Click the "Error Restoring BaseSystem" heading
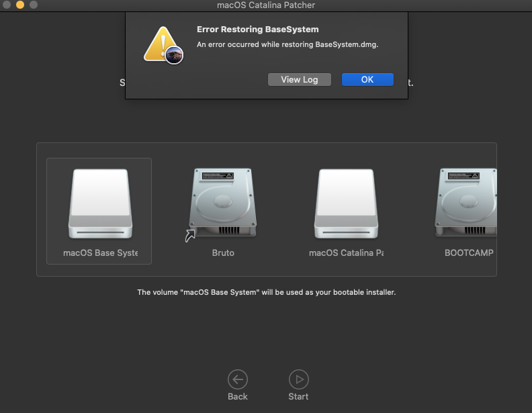 point(257,30)
